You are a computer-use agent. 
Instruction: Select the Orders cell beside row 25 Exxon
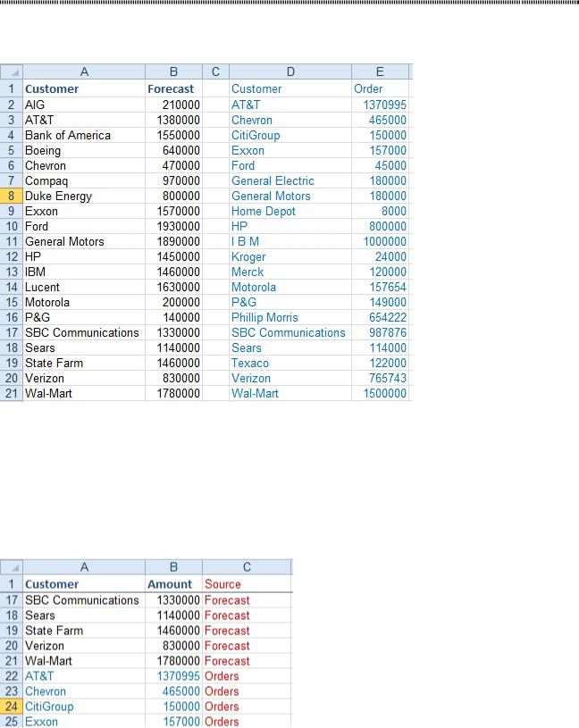point(247,722)
